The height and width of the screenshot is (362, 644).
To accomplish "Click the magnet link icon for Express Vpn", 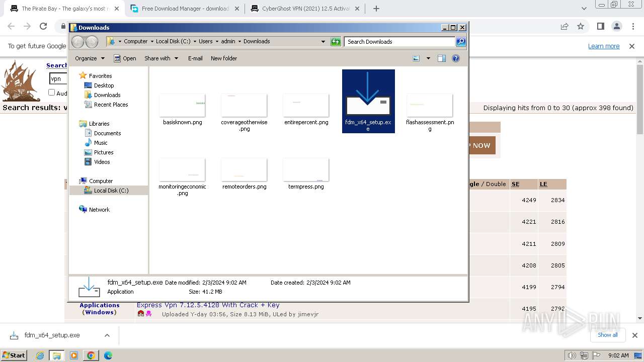I will point(141,314).
